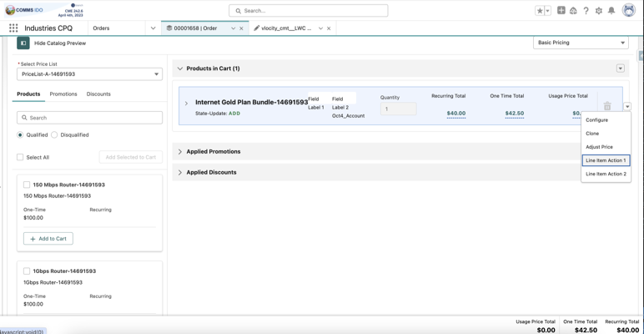Click the Industries CPQ app name
The width and height of the screenshot is (644, 334).
(x=48, y=28)
